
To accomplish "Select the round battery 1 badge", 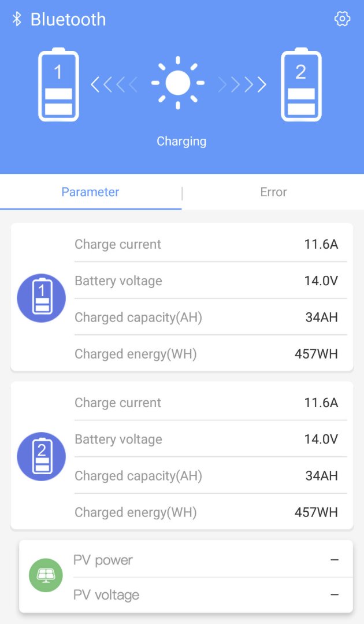I will (x=42, y=298).
